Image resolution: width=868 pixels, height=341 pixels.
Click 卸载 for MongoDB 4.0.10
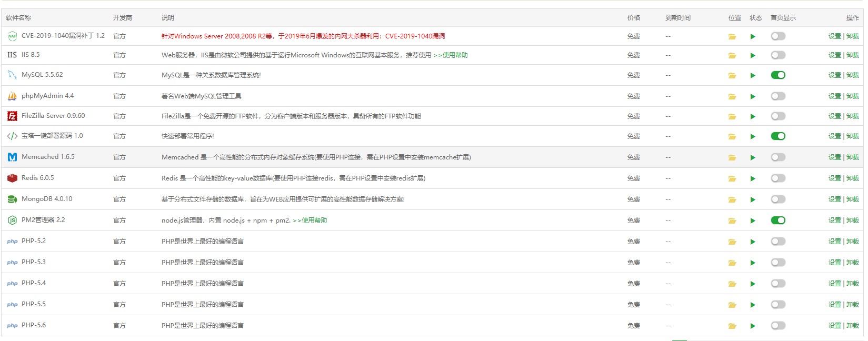click(x=853, y=199)
